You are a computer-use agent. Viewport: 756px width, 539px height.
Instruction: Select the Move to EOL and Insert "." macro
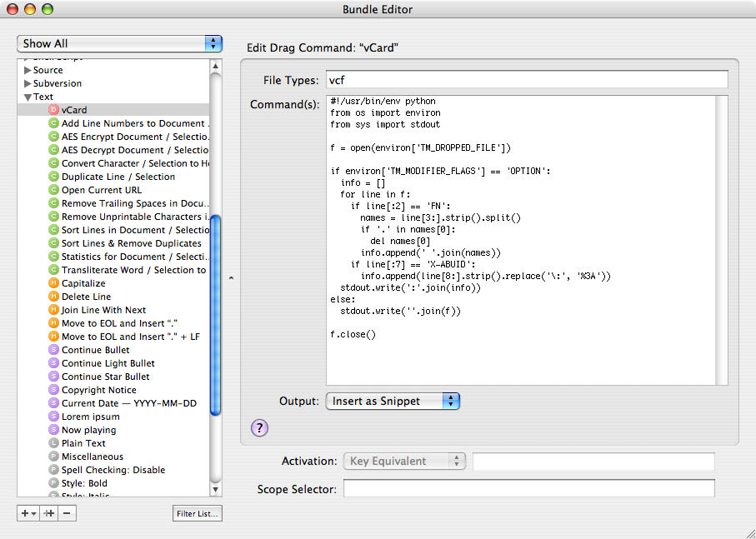point(119,323)
